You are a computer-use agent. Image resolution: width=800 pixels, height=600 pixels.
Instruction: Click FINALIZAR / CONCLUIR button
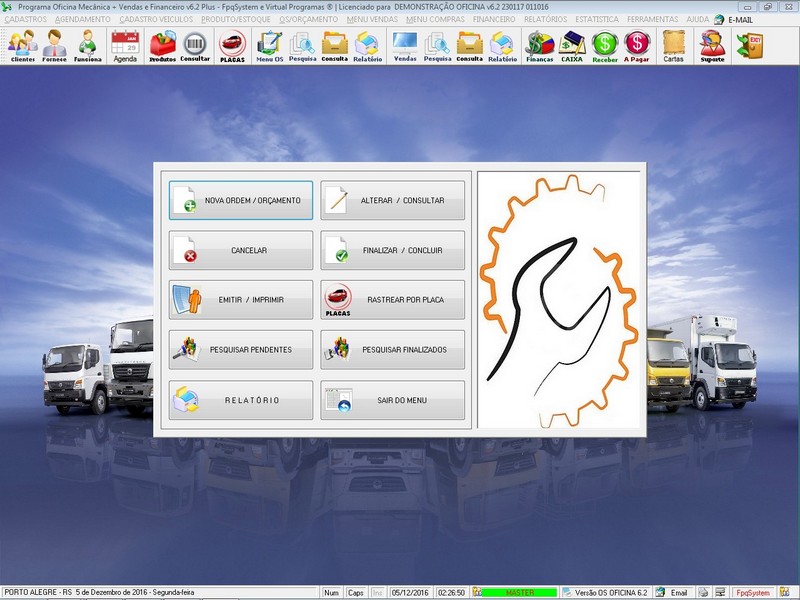click(392, 250)
